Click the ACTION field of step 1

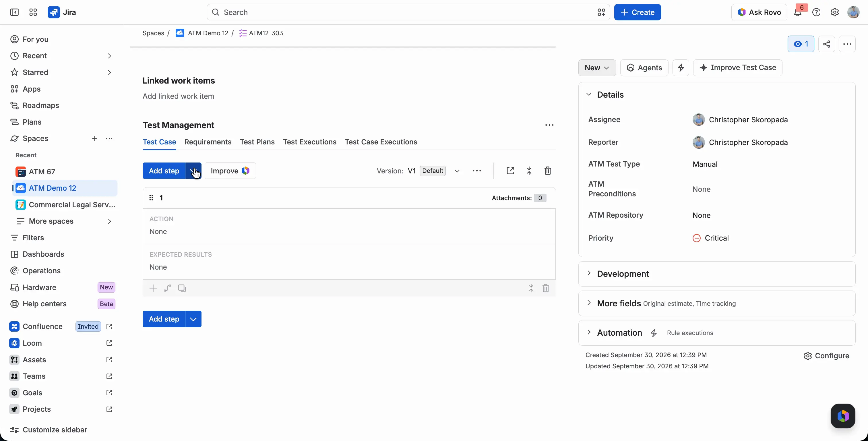[x=349, y=226]
